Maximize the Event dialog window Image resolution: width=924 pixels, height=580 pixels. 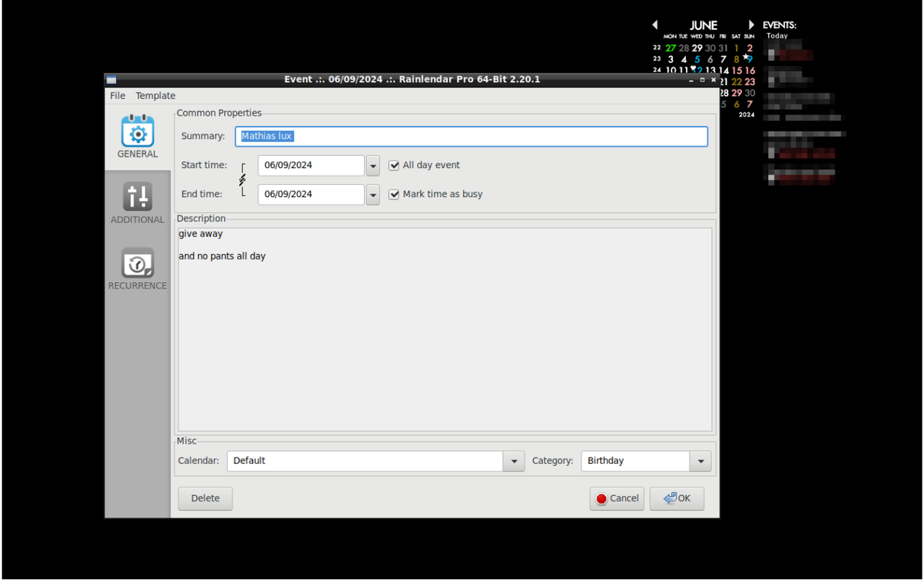tap(702, 80)
